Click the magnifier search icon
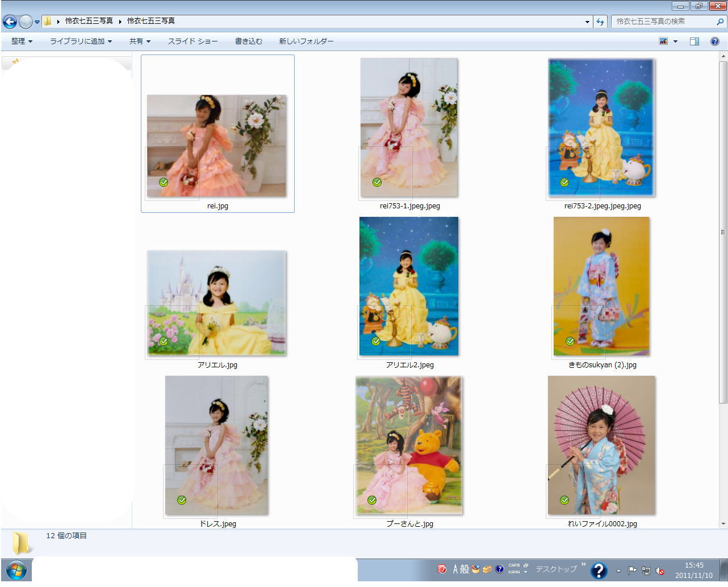 pyautogui.click(x=720, y=22)
